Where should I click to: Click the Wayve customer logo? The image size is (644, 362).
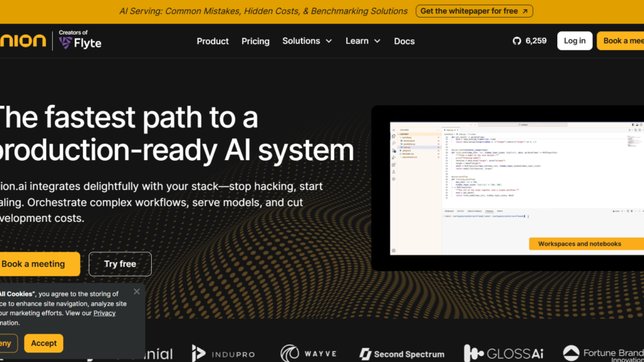pyautogui.click(x=310, y=353)
